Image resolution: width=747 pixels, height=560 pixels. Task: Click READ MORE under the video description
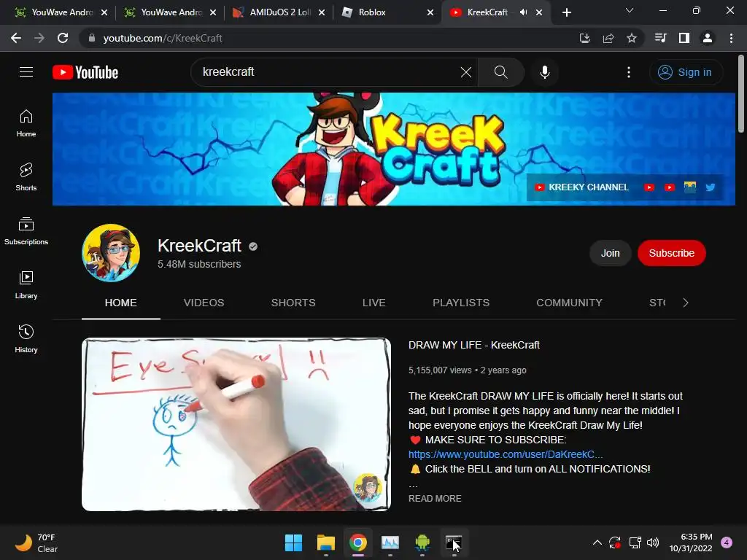tap(435, 499)
